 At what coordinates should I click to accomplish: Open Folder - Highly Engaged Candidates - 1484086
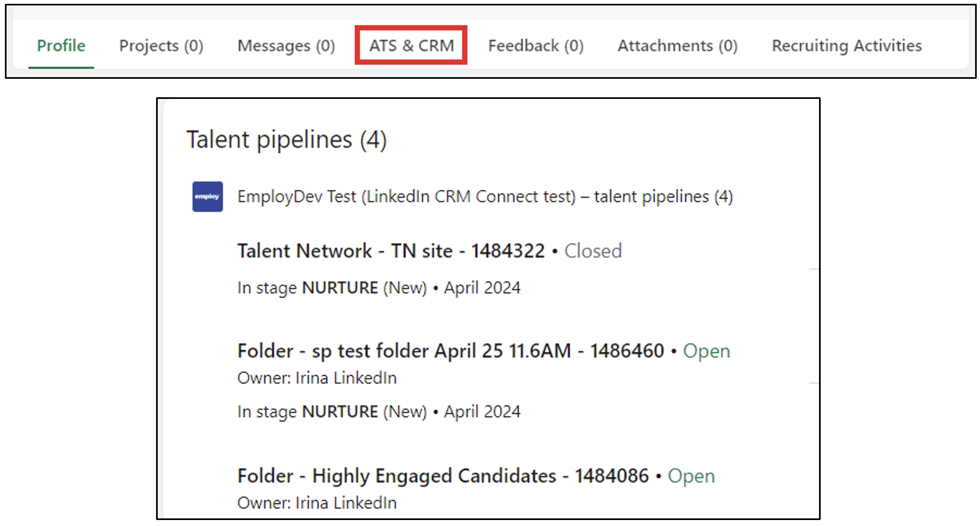pyautogui.click(x=443, y=476)
